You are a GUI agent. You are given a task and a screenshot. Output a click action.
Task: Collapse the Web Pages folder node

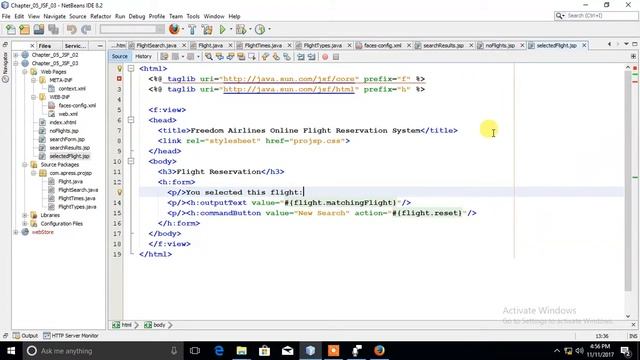tap(25, 72)
